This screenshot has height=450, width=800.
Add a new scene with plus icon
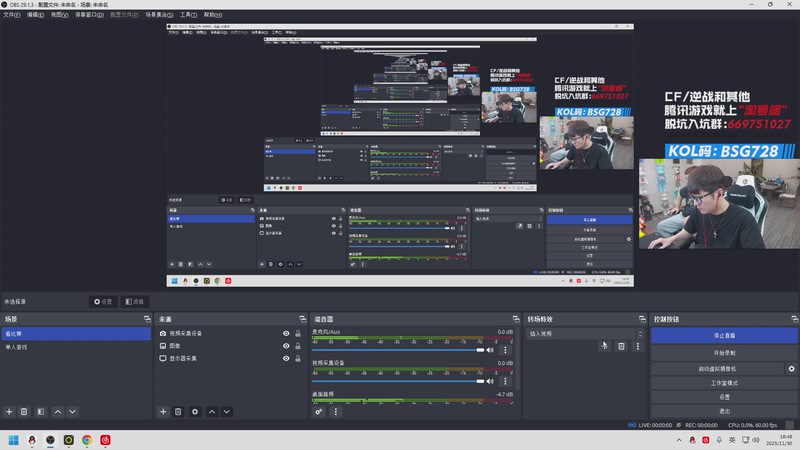tap(9, 412)
